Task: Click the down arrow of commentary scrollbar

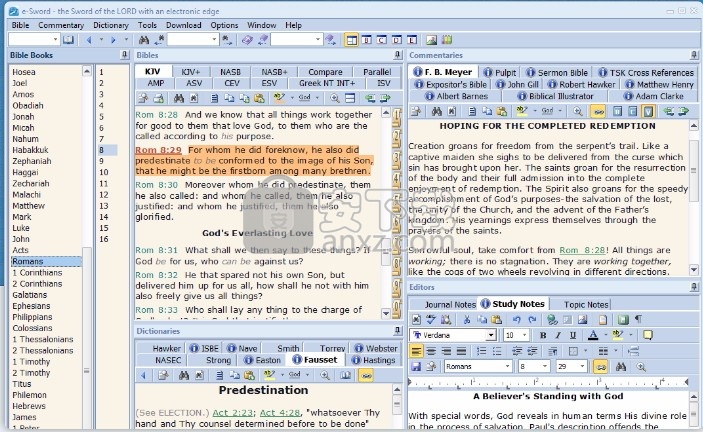Action: tap(694, 270)
